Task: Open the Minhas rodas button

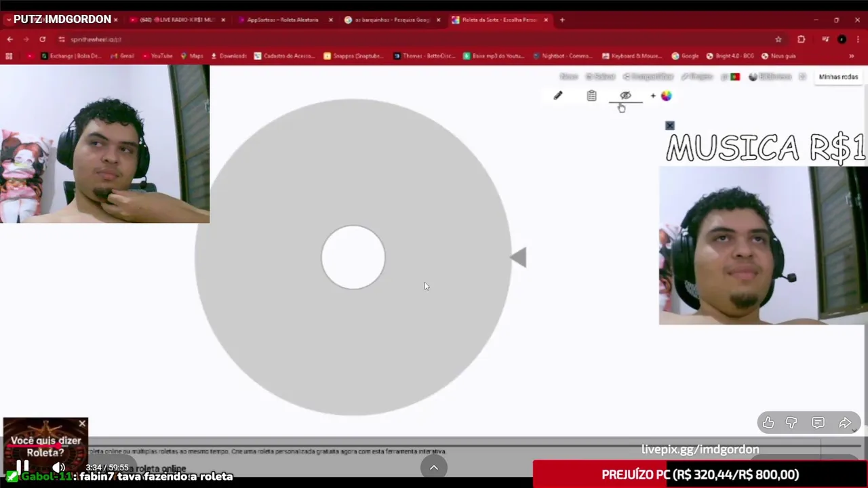Action: 838,77
